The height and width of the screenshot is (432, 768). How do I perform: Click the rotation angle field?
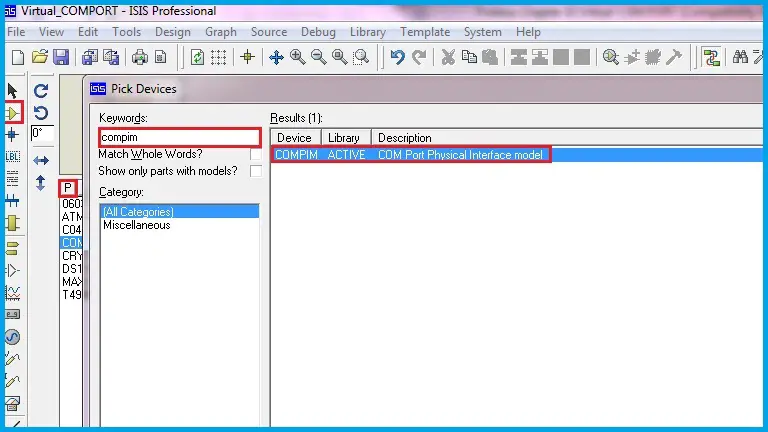[42, 133]
